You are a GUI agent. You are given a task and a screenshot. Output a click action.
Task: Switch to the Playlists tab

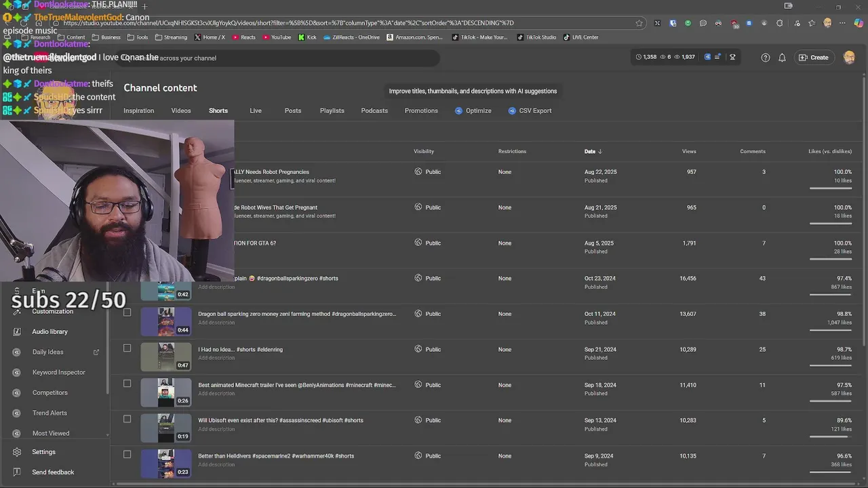coord(332,110)
